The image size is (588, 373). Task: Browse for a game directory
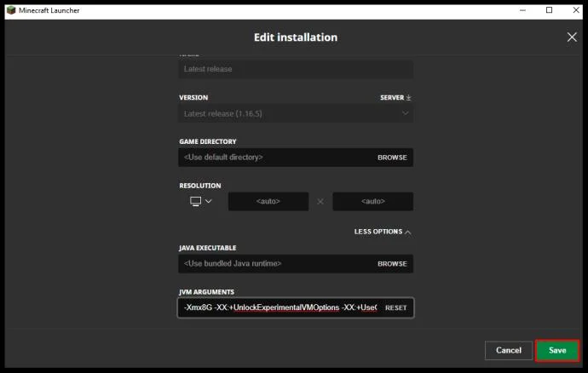tap(392, 158)
